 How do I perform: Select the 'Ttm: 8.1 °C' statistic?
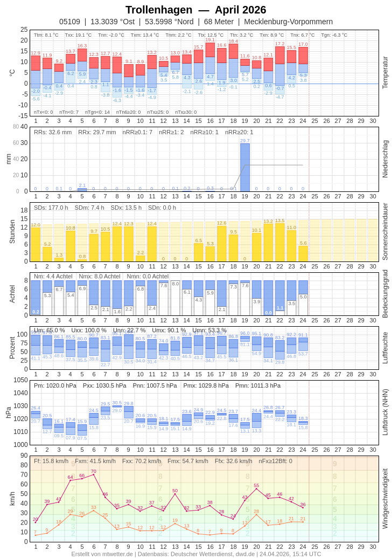pos(46,35)
